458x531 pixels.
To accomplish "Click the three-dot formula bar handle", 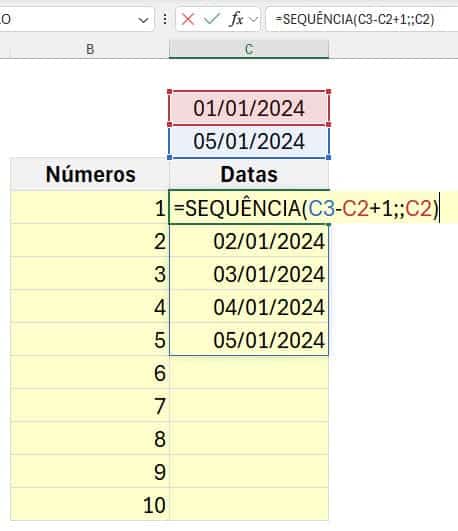I will coord(165,19).
